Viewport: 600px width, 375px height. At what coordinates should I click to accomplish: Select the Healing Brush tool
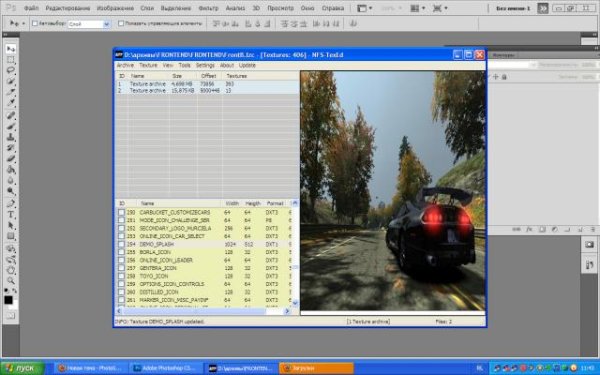pyautogui.click(x=10, y=116)
